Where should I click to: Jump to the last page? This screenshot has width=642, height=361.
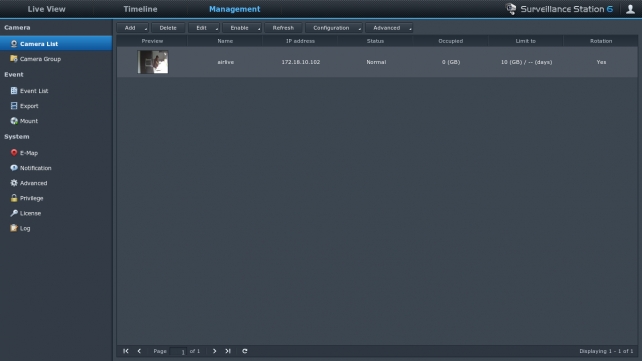[228, 351]
